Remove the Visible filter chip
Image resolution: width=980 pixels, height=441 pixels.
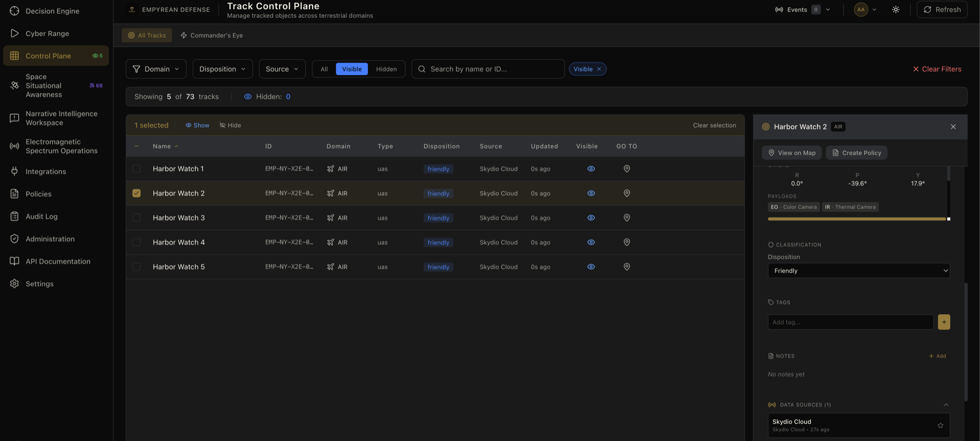(599, 69)
